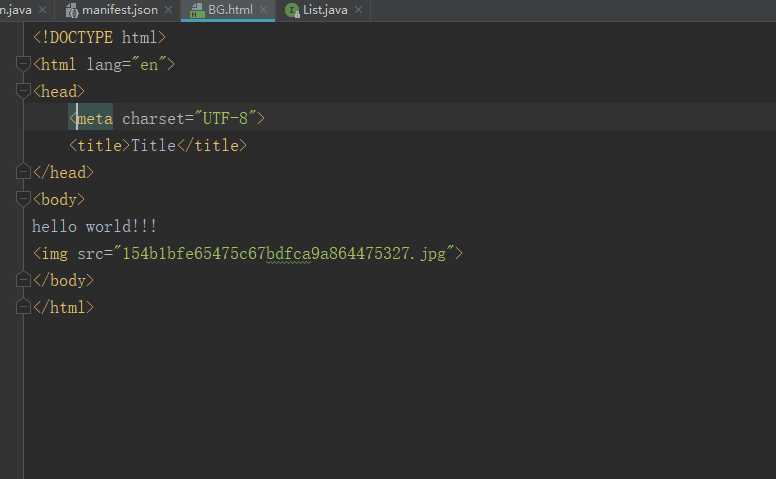Click the charset attribute name
Screen dimensions: 776x479
click(x=153, y=118)
